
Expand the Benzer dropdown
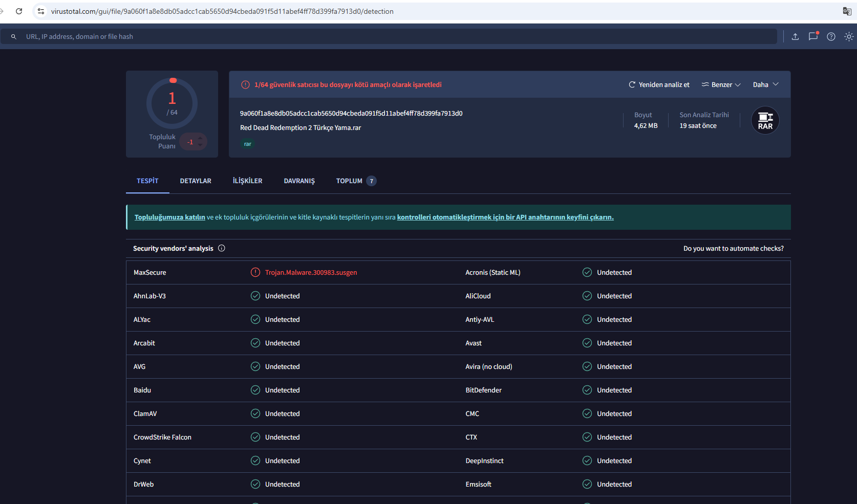[721, 84]
